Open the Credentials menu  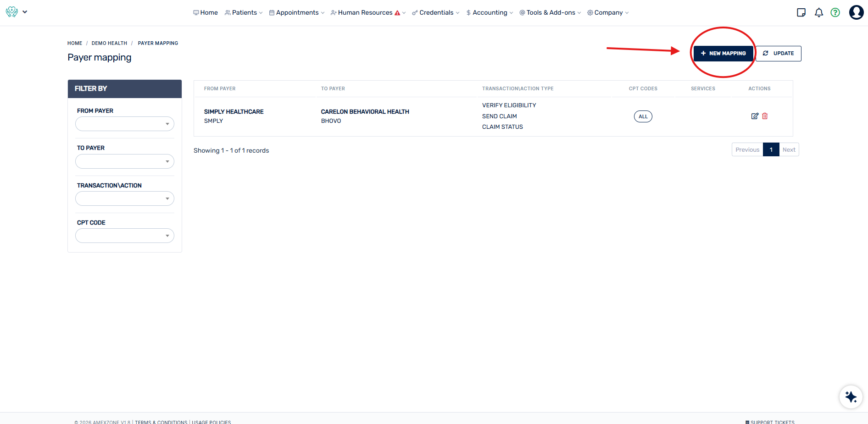pyautogui.click(x=435, y=12)
